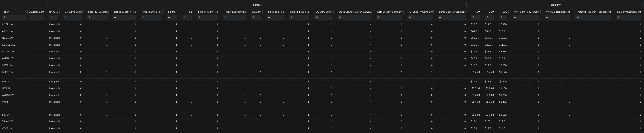Image resolution: width=644 pixels, height=133 pixels.
Task: Click the Ineligible status in BRK/A row
Action: (x=54, y=82)
